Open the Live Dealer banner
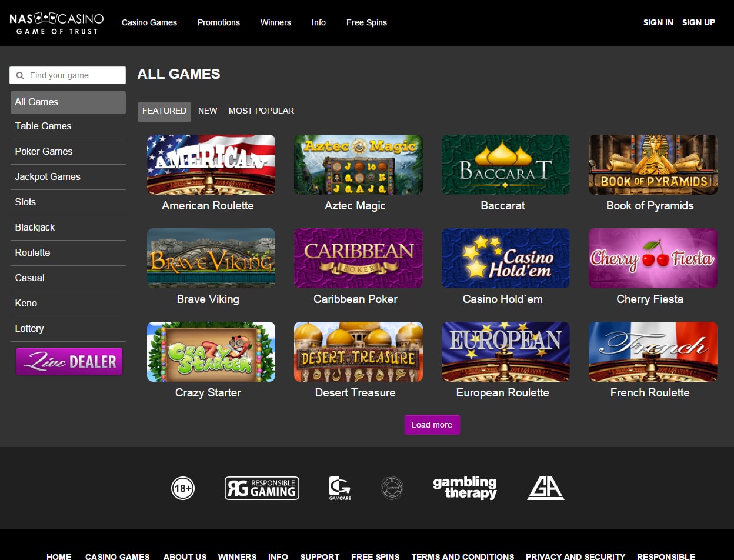 [69, 361]
